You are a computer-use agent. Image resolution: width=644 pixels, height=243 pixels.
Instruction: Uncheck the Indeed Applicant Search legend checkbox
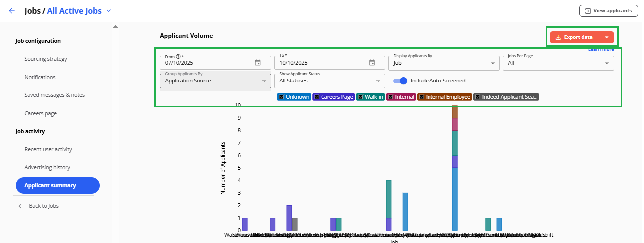[478, 97]
